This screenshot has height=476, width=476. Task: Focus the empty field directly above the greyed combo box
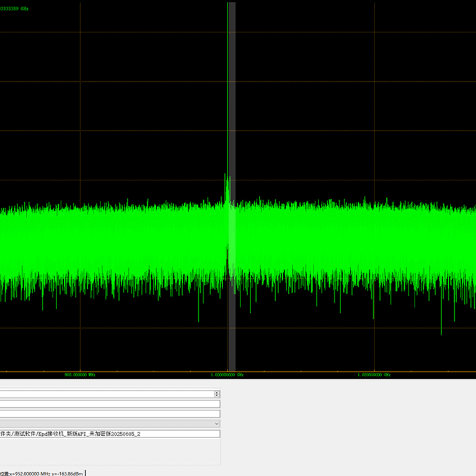pos(110,414)
